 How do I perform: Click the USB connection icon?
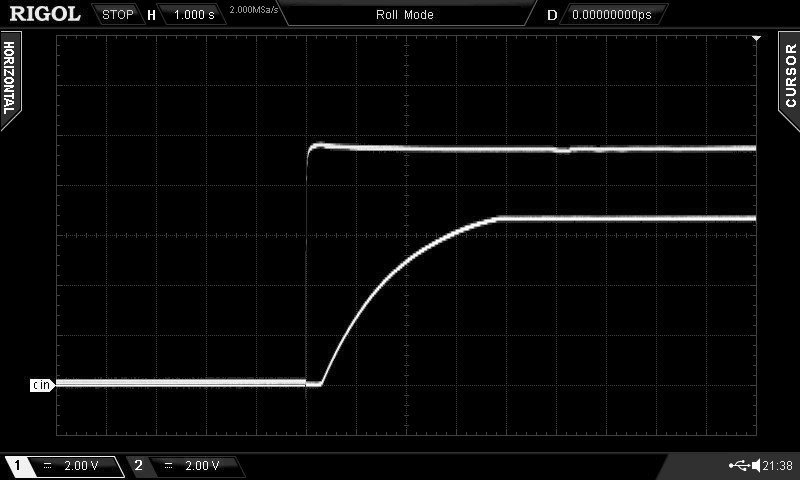pyautogui.click(x=739, y=465)
